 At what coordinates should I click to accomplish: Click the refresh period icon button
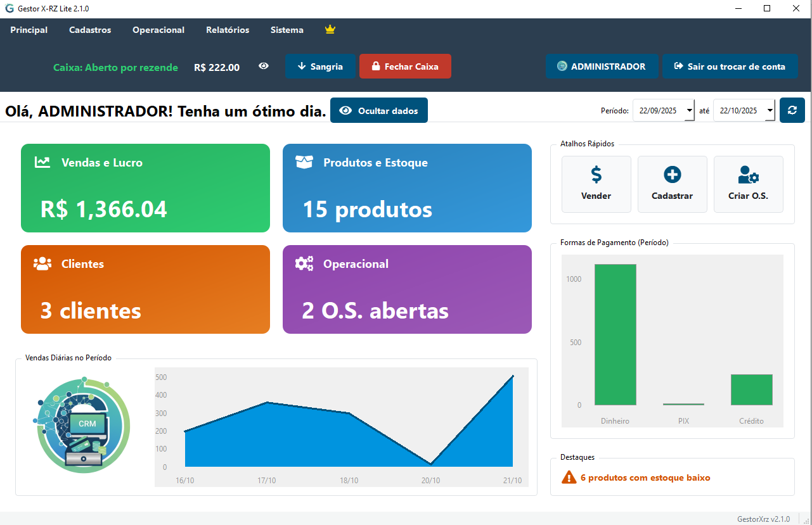point(792,110)
